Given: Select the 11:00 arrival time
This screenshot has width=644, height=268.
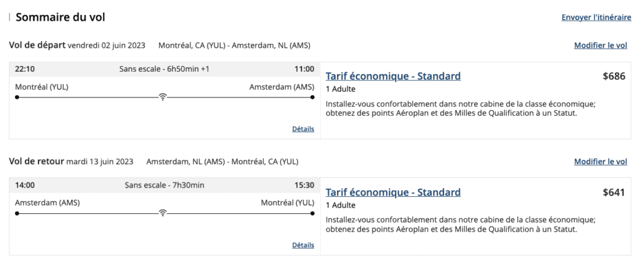Looking at the screenshot, I should [304, 69].
